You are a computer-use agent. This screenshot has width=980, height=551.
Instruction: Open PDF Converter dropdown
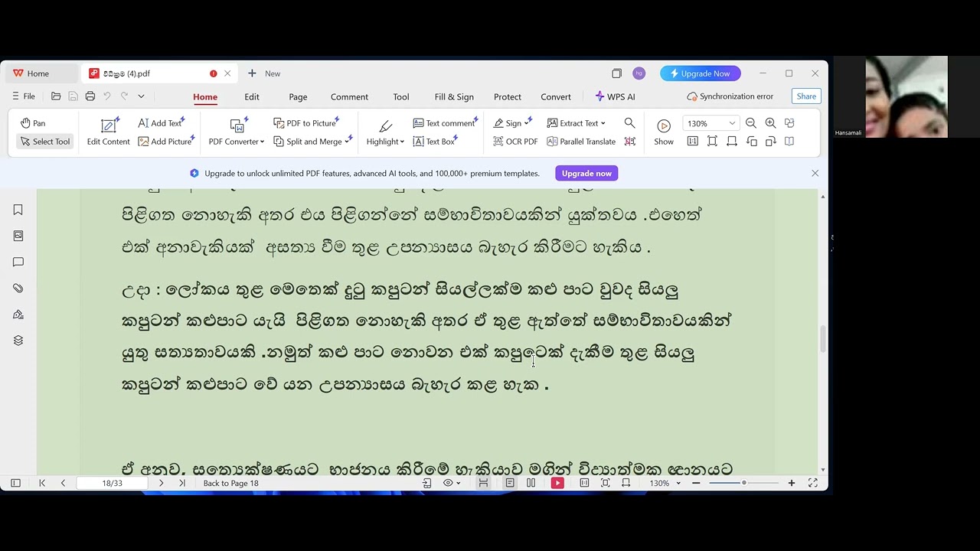point(236,131)
